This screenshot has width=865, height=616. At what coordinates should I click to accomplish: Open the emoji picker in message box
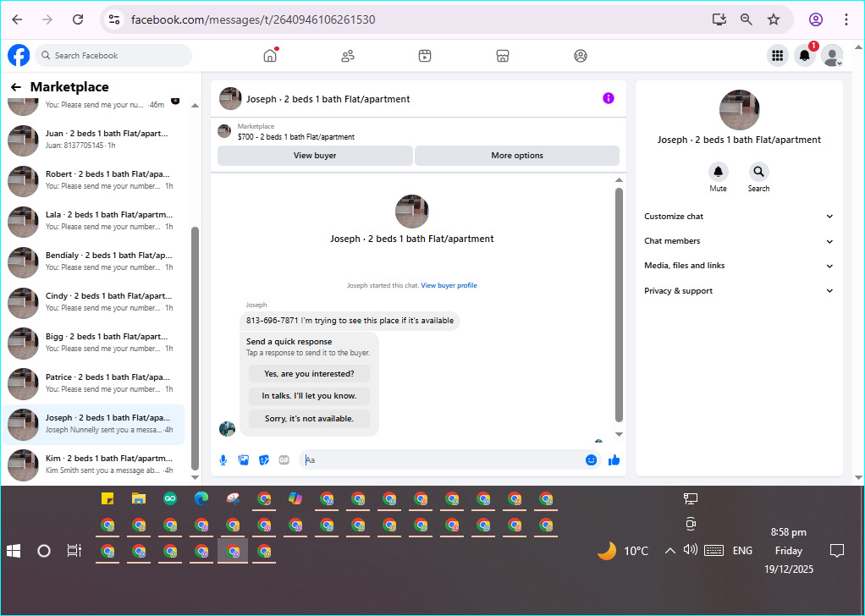pyautogui.click(x=591, y=460)
